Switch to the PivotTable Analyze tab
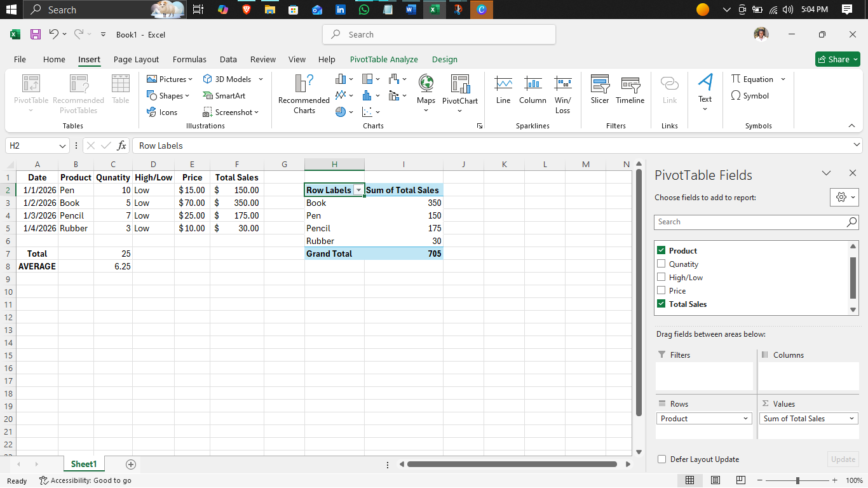The width and height of the screenshot is (868, 488). pyautogui.click(x=384, y=59)
